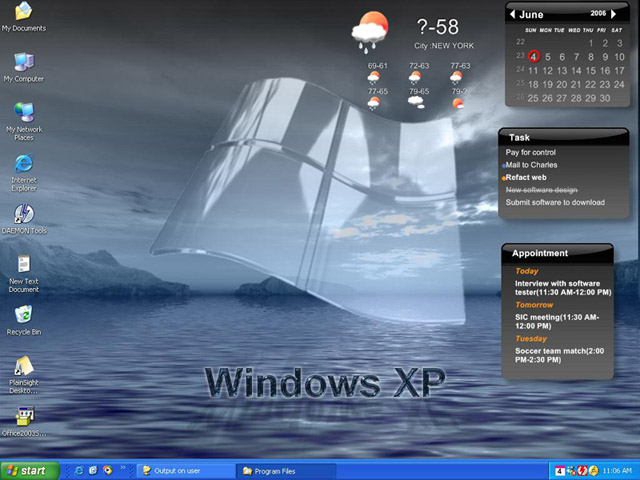
Task: Switch to the Output on user taskbar window
Action: click(186, 471)
